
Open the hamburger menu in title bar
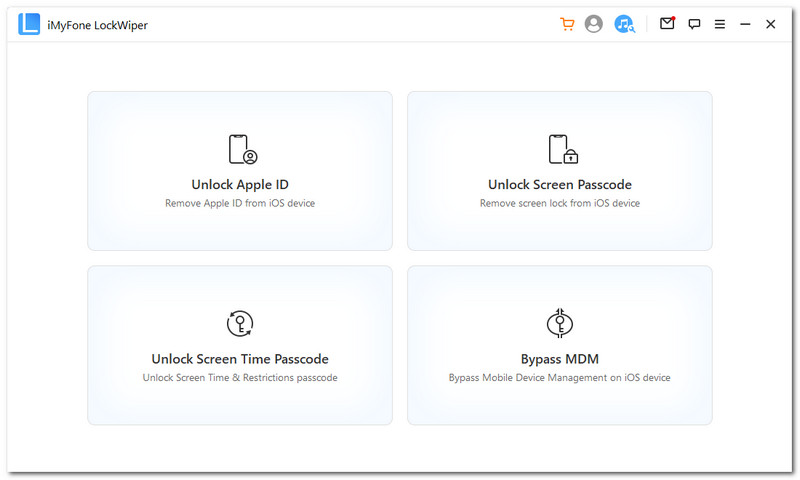click(x=720, y=24)
